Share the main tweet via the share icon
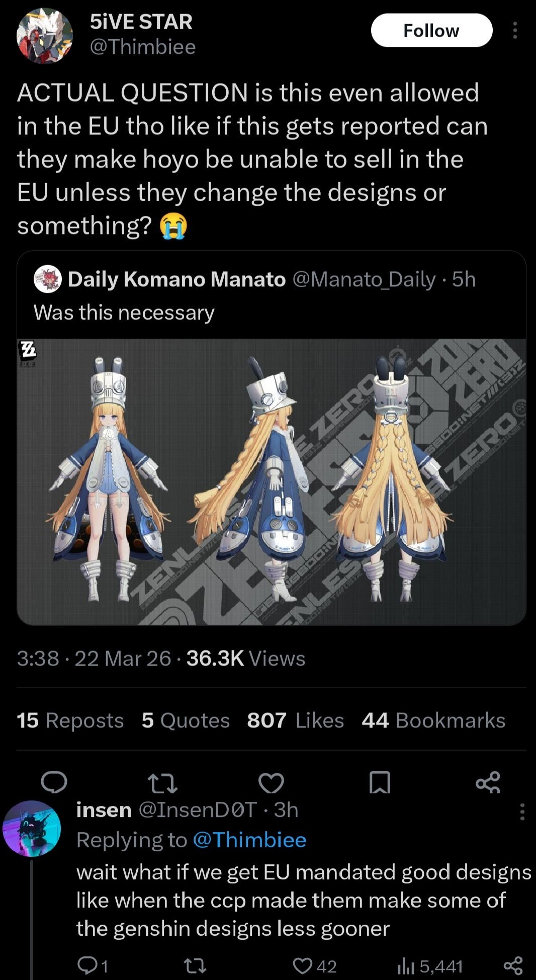The image size is (536, 980). 488,782
